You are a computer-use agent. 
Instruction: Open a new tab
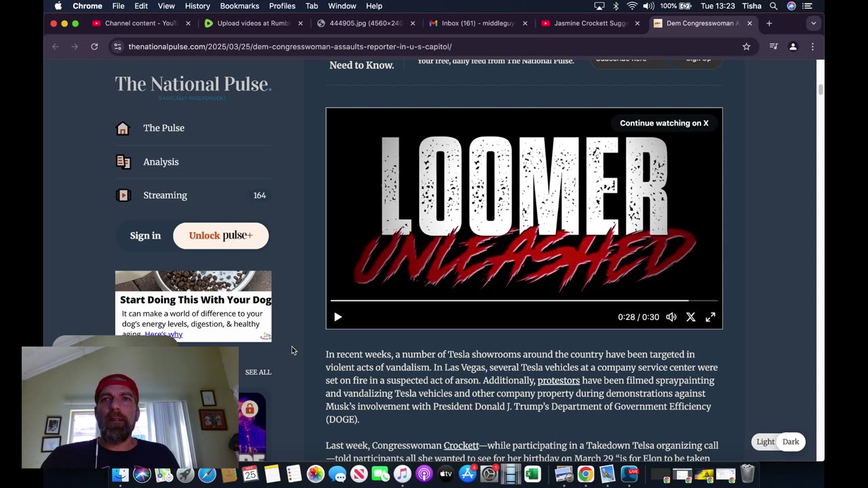[769, 23]
